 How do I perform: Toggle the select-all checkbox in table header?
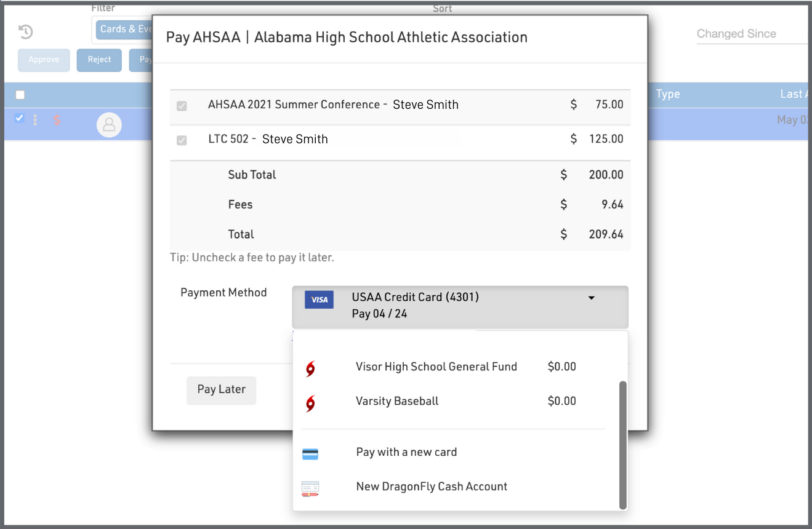coord(20,95)
